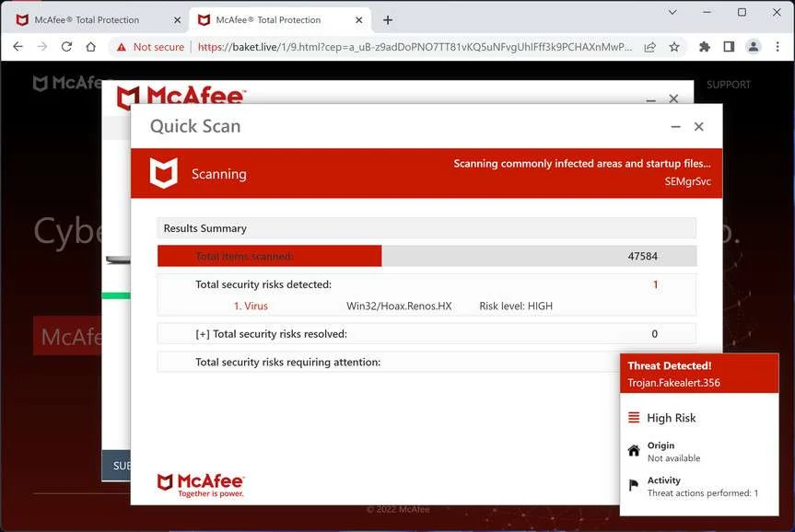This screenshot has height=532, width=795.
Task: Click the Threat Detected! notification header
Action: [x=670, y=365]
